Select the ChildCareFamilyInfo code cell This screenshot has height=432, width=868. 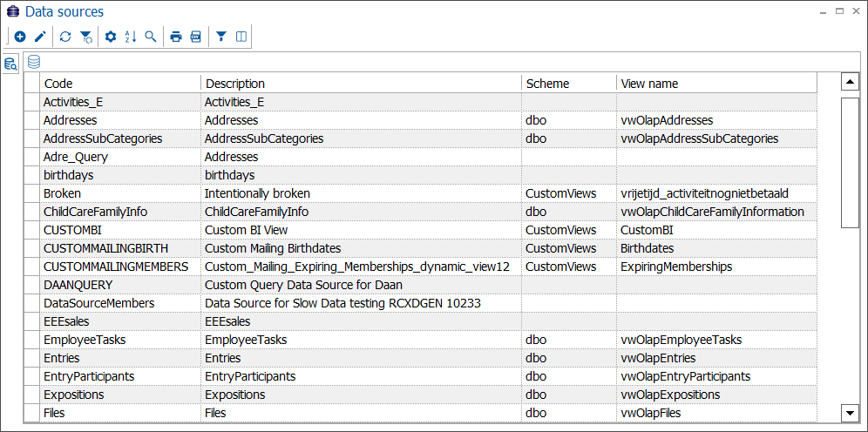point(120,212)
